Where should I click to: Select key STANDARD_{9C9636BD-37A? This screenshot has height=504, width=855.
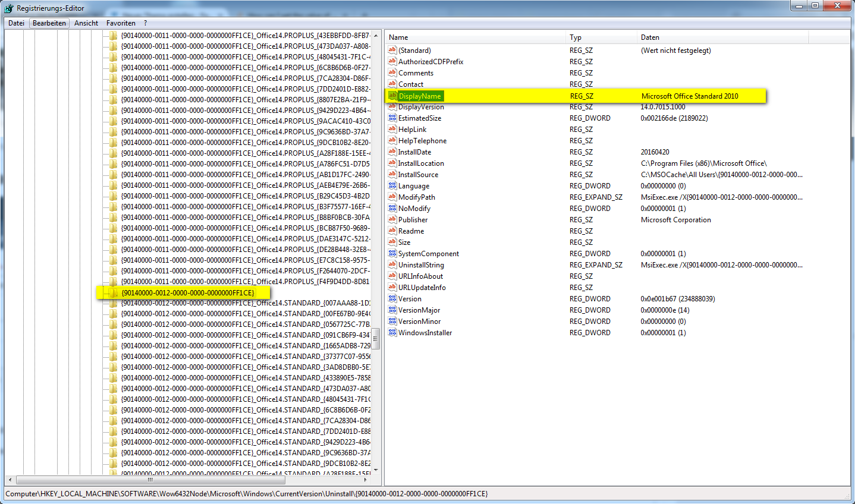[246, 452]
